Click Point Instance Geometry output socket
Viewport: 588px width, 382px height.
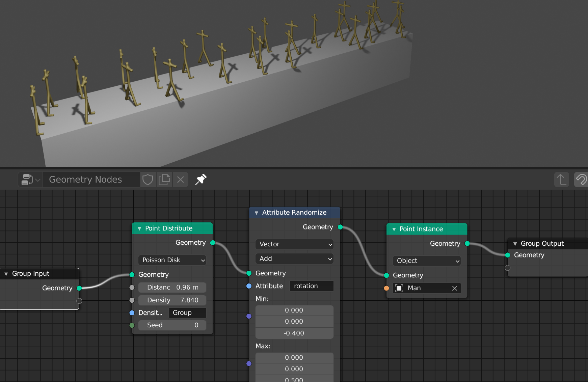pos(467,244)
